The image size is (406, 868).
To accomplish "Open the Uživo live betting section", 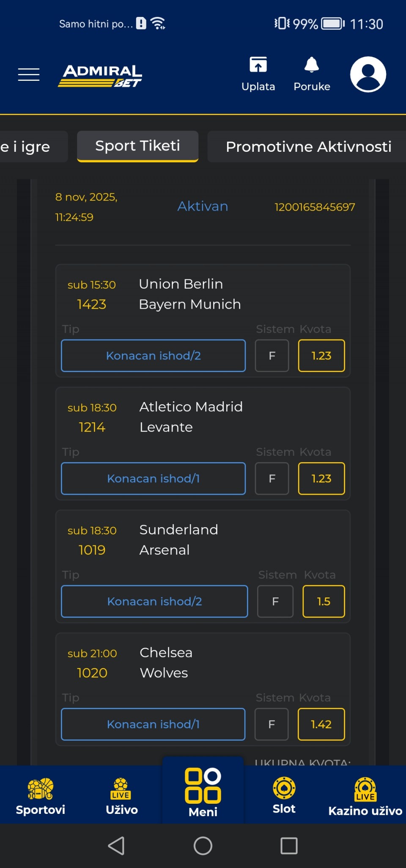I will pyautogui.click(x=122, y=796).
